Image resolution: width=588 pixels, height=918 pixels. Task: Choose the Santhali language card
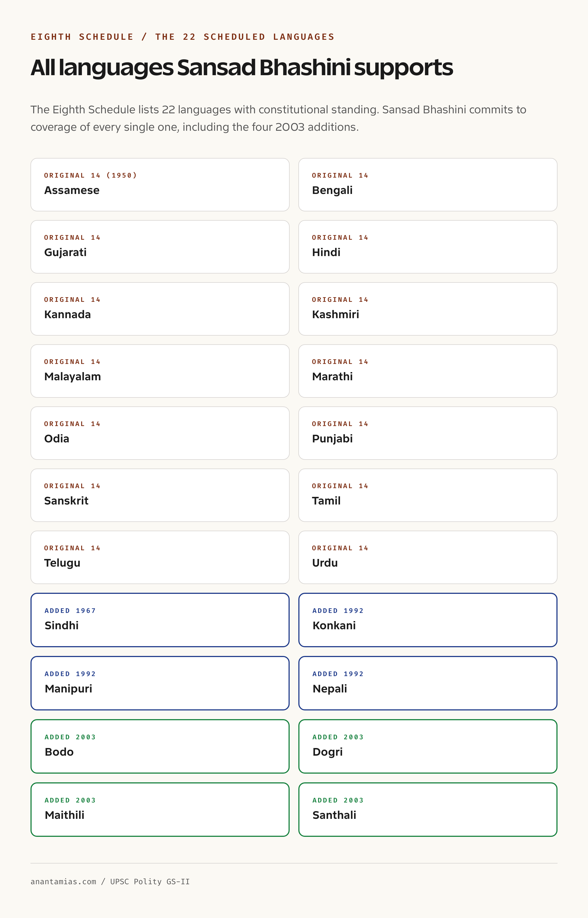[428, 810]
